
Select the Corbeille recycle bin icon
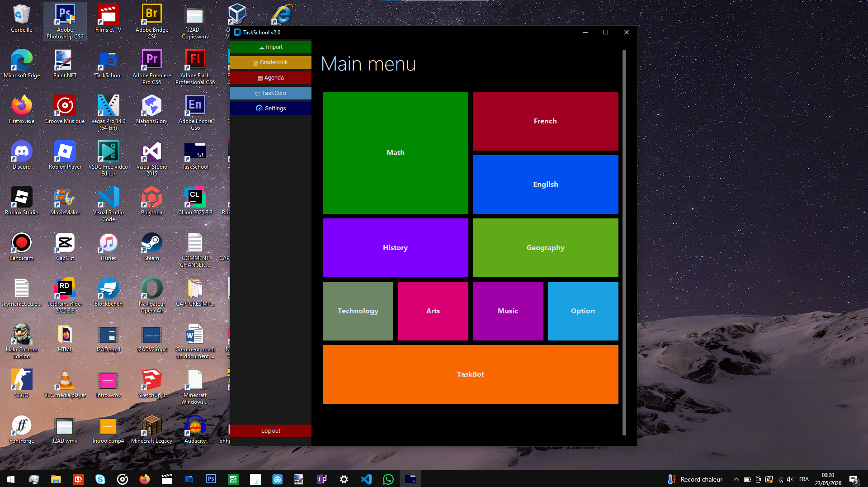(22, 19)
